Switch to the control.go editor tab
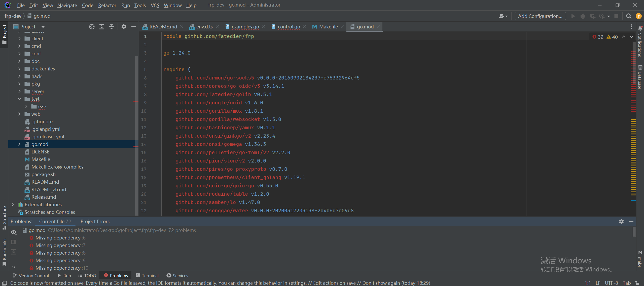This screenshot has width=644, height=286. pos(289,27)
